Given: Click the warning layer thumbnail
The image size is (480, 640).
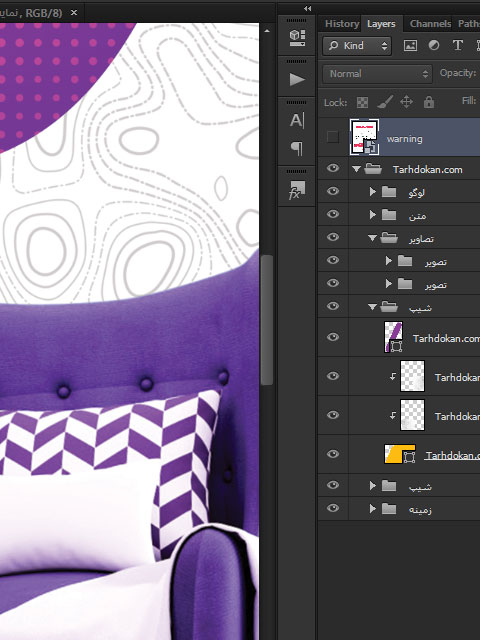Looking at the screenshot, I should coord(364,137).
